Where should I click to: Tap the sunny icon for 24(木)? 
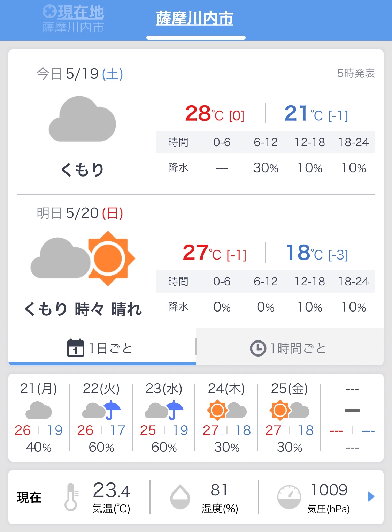click(217, 410)
